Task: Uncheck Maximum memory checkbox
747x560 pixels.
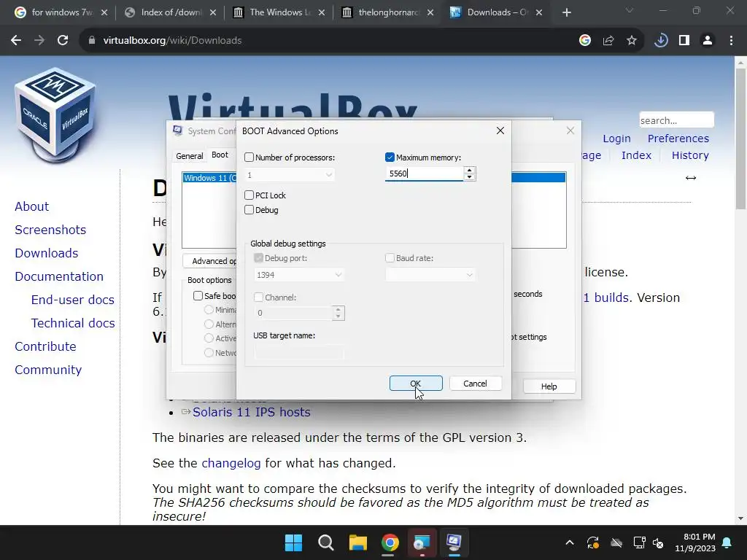Action: [x=390, y=157]
